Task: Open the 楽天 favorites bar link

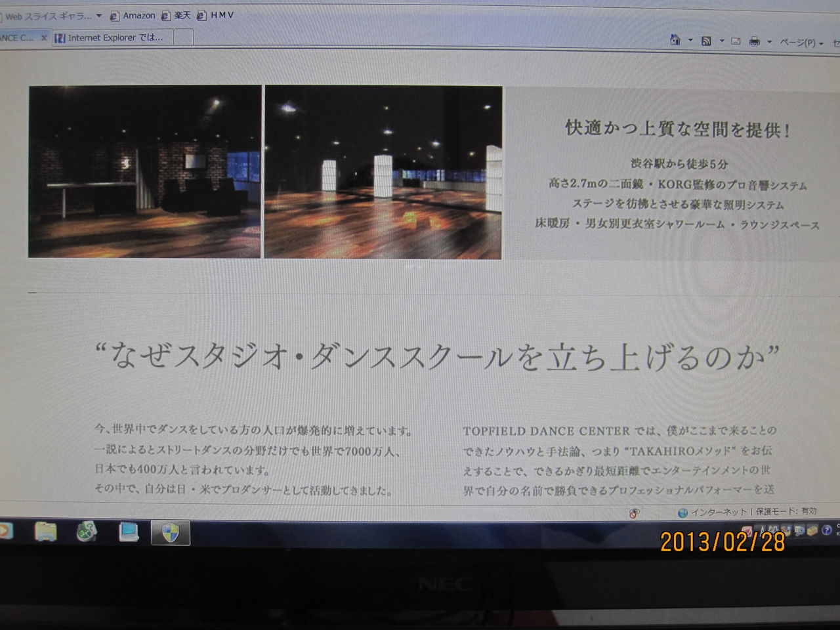Action: (176, 16)
